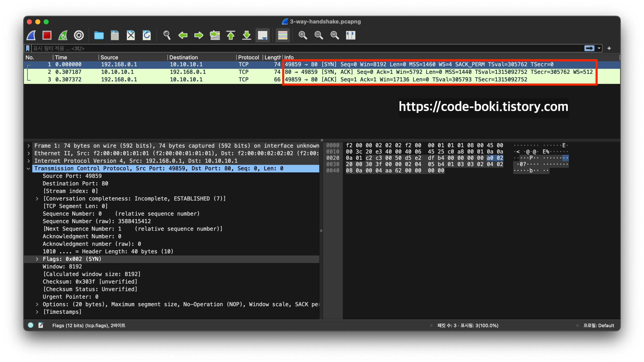Go to next packet green arrow
644x362 pixels.
point(199,35)
